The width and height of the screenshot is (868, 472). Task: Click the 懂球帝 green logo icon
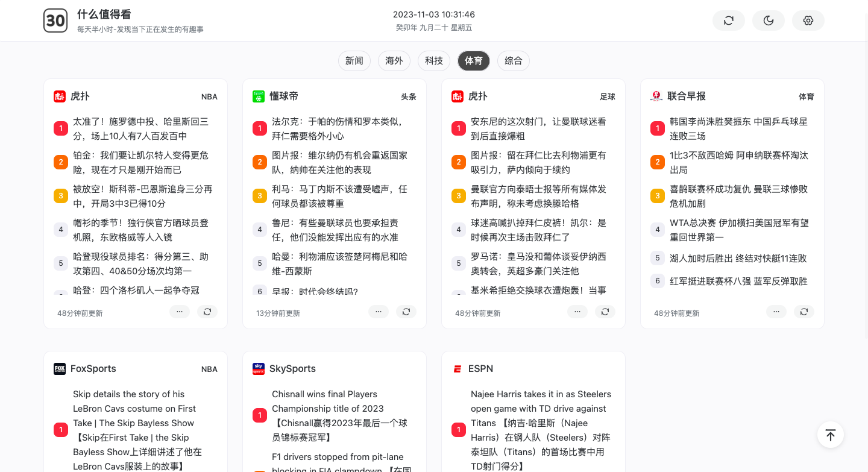coord(259,96)
